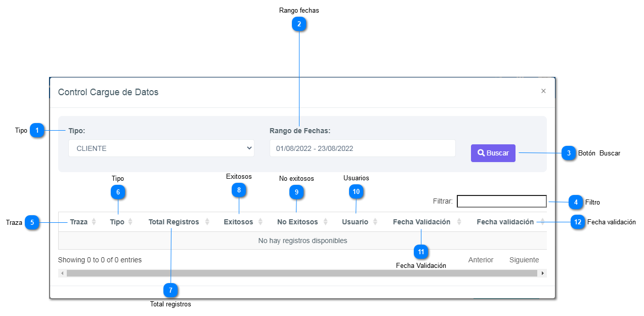Sort by the Fecha Validación column arrows
Image resolution: width=644 pixels, height=316 pixels.
[x=459, y=222]
